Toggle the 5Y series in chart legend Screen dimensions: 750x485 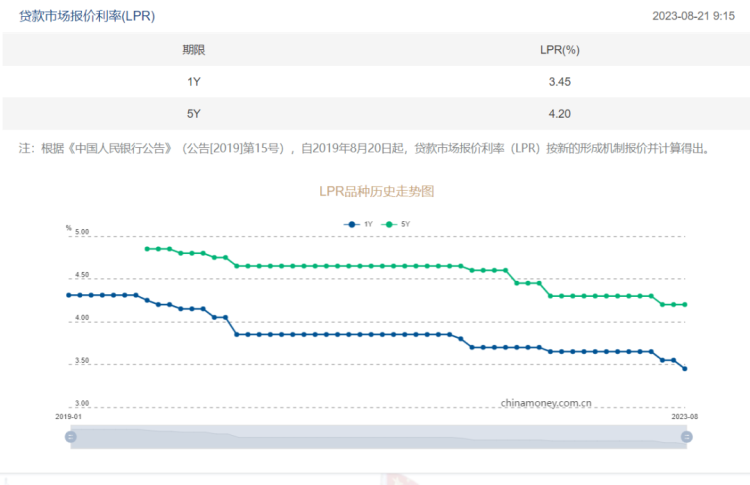tap(393, 224)
